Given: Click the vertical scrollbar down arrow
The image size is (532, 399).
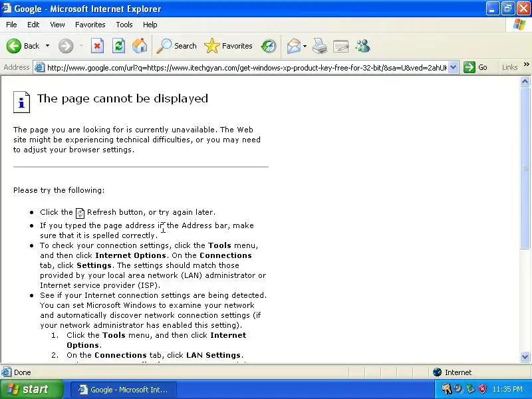Looking at the screenshot, I should coord(525,356).
